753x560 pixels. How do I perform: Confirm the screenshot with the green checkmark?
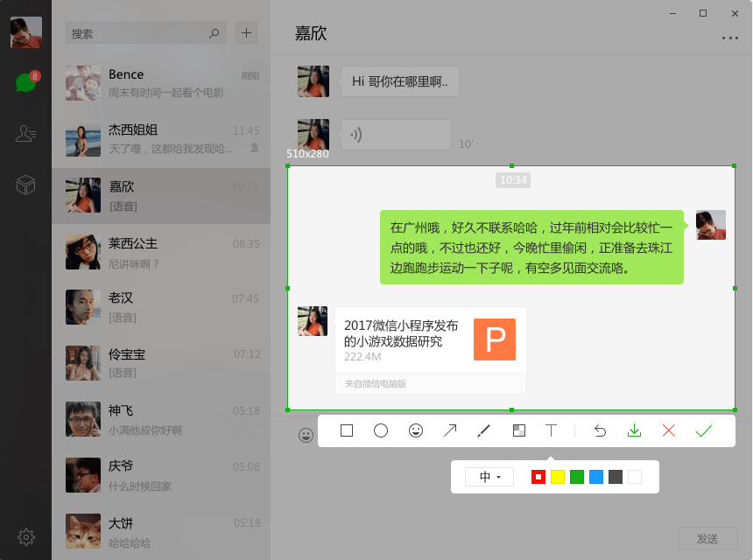[704, 430]
